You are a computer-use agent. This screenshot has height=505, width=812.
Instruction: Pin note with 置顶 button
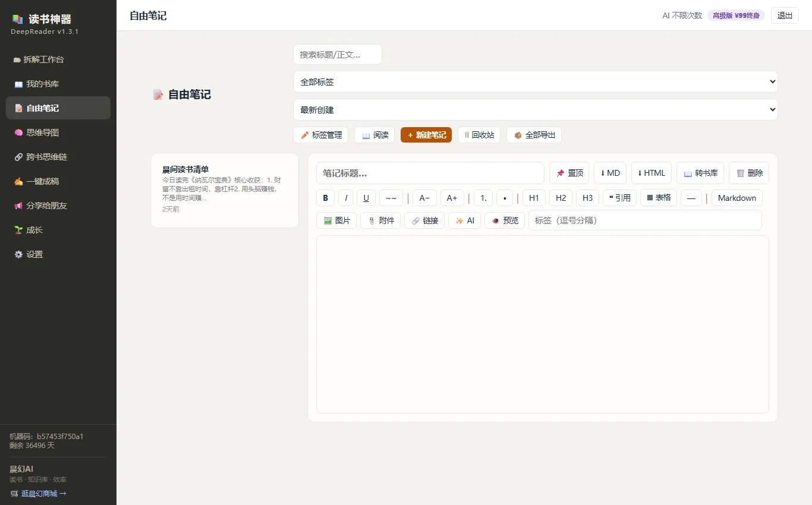(x=569, y=173)
